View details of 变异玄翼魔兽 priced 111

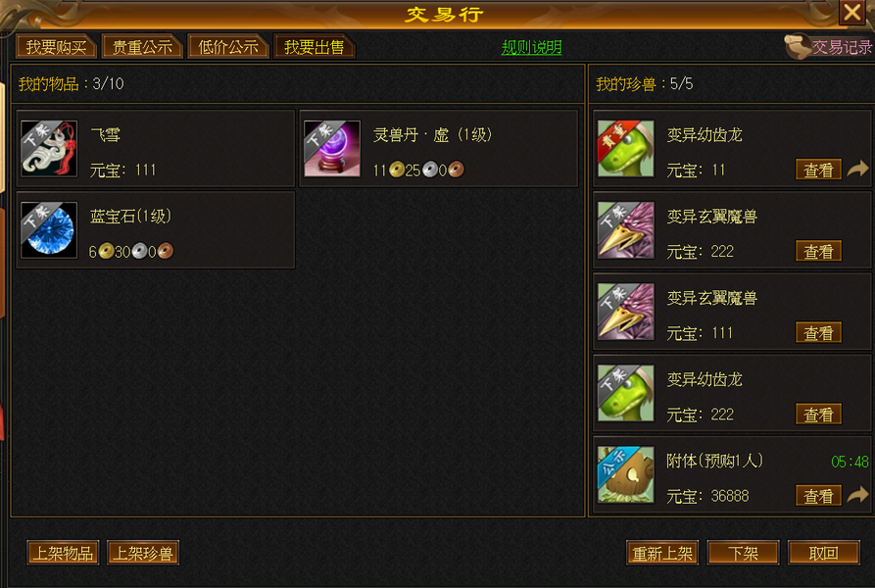pos(818,333)
